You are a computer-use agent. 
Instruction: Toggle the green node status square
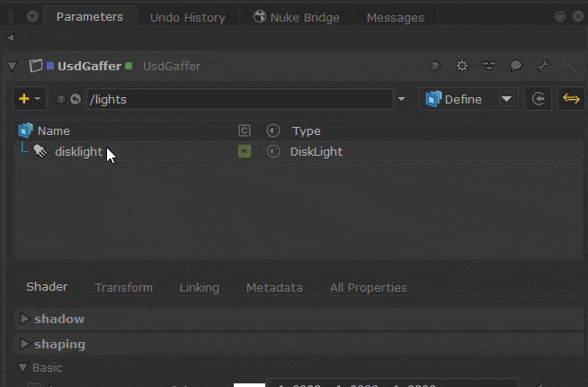point(129,67)
